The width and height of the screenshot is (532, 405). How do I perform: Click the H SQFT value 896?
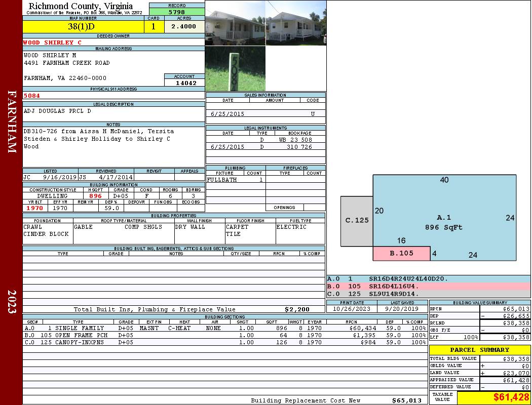coord(96,196)
